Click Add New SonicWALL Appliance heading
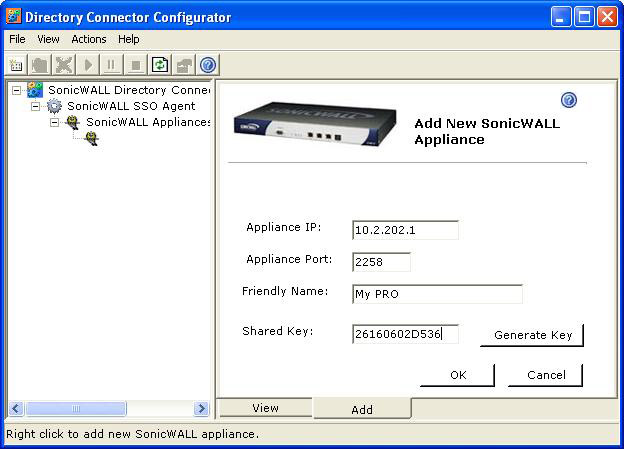The image size is (624, 449). click(x=487, y=131)
